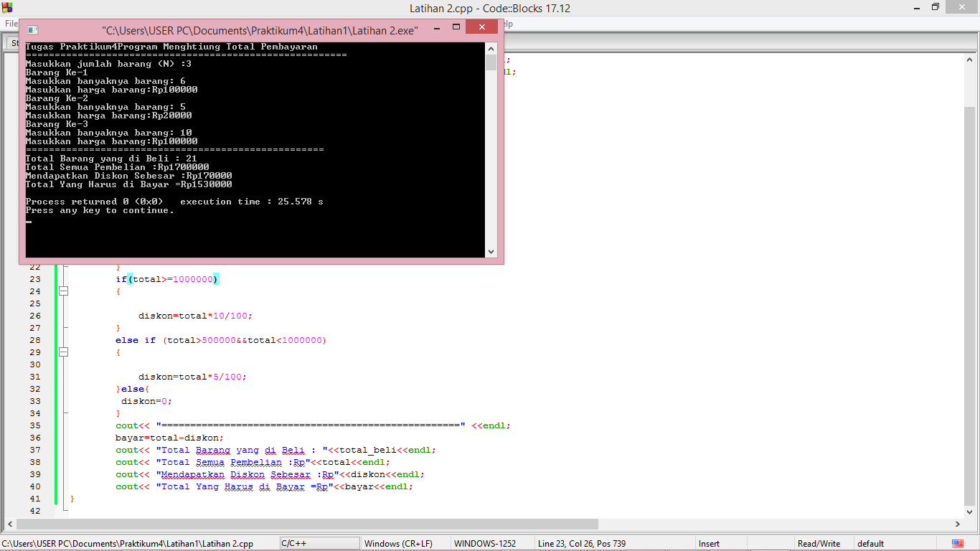Click the diskon=total*10/100 code line
This screenshot has width=980, height=551.
pyautogui.click(x=195, y=316)
